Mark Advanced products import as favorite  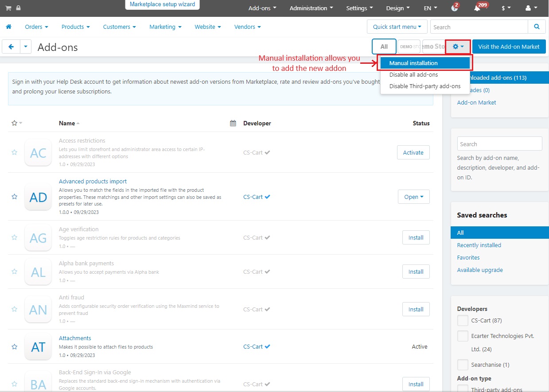click(14, 197)
